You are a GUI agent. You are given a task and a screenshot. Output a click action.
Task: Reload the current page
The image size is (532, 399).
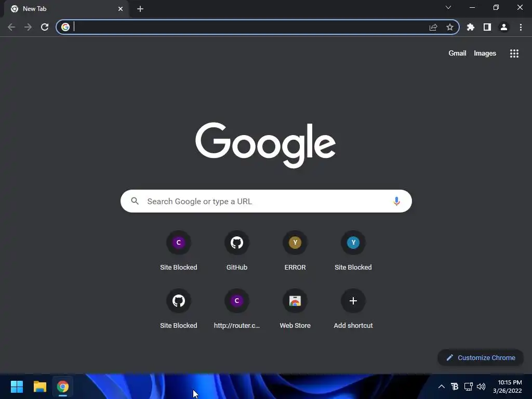pos(45,27)
